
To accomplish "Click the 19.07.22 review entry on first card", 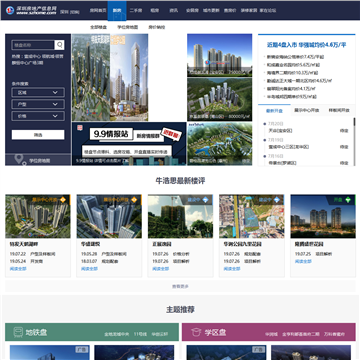I will click(33, 254).
